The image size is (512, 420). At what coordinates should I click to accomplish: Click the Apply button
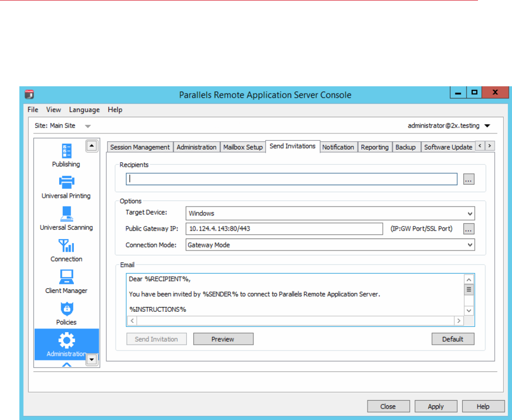[x=436, y=406]
